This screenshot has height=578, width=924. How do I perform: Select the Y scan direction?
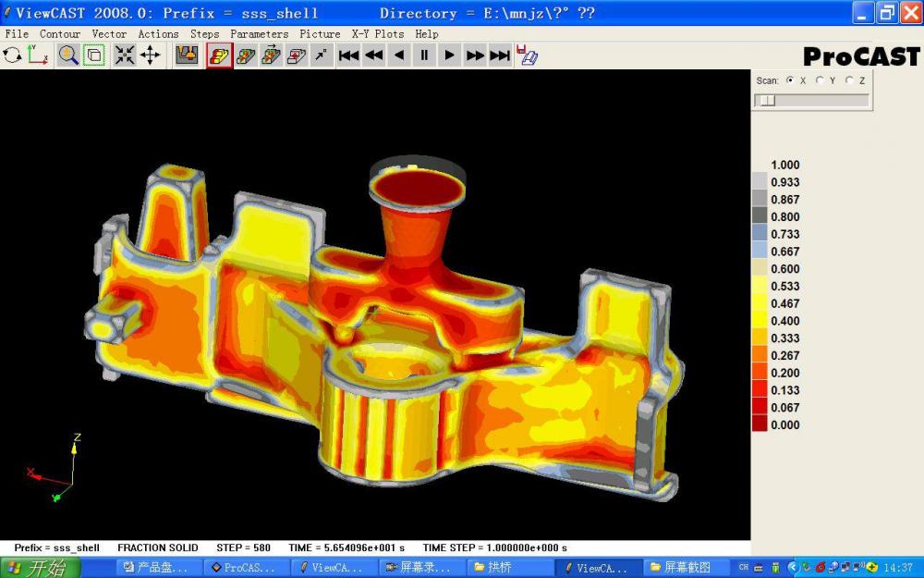[820, 80]
